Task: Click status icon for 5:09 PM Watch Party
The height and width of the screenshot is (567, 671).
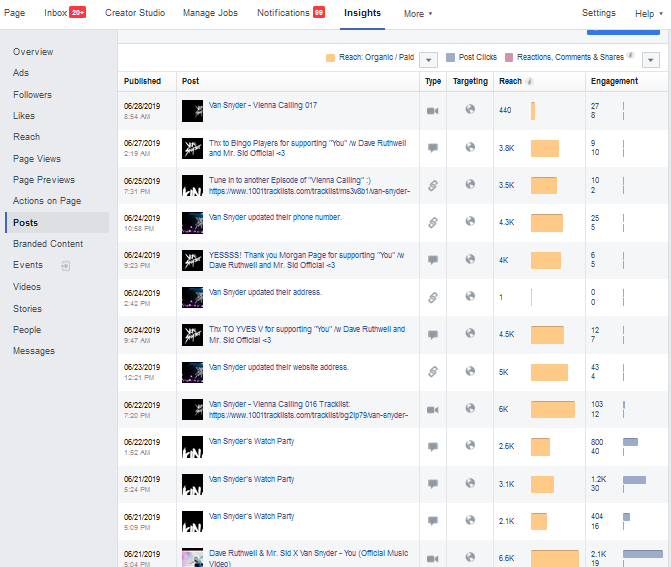Action: click(x=433, y=521)
